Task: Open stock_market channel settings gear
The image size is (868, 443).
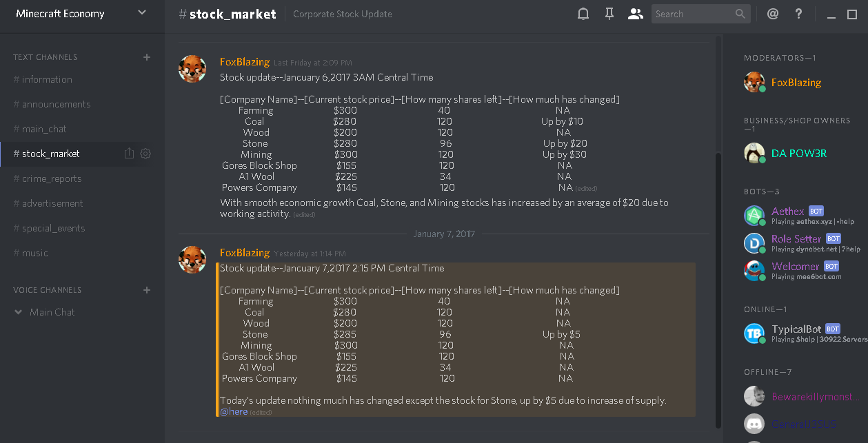Action: click(x=145, y=154)
